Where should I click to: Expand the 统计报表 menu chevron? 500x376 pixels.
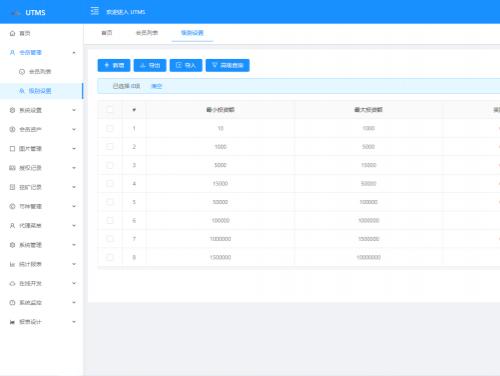click(x=74, y=264)
